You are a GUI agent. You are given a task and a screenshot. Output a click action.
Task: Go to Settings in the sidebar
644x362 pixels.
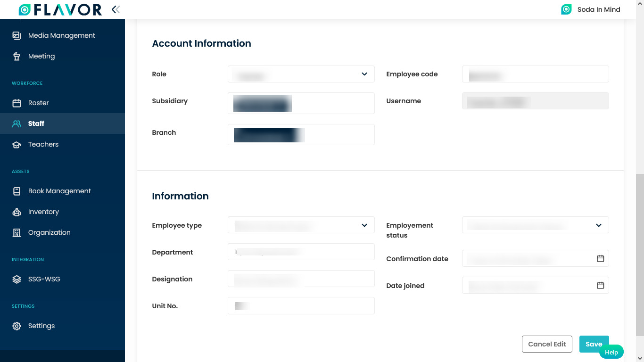point(41,326)
